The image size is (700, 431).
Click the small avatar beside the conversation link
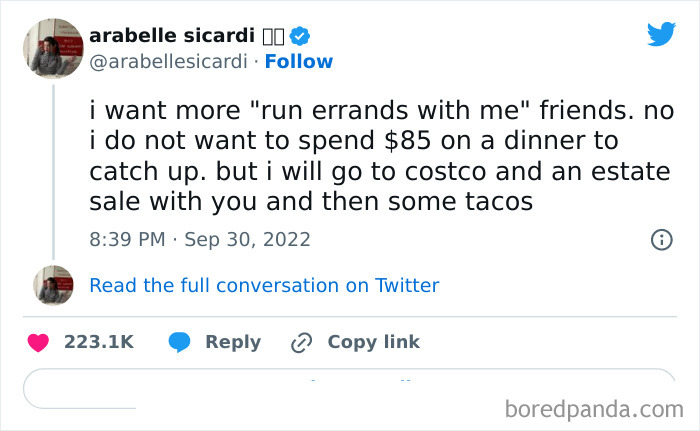point(53,286)
